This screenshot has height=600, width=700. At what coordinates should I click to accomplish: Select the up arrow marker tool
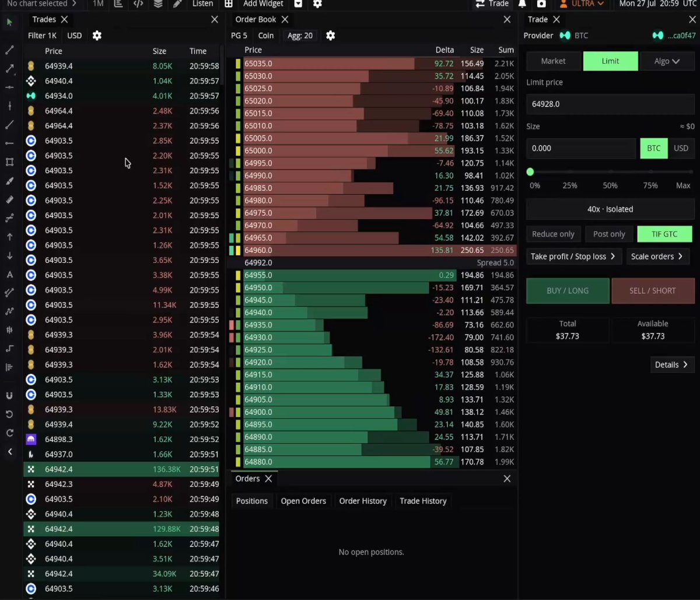tap(9, 237)
